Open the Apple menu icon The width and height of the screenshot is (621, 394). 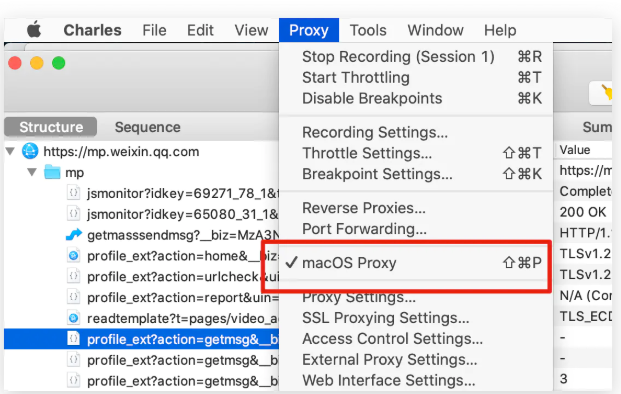(x=34, y=30)
